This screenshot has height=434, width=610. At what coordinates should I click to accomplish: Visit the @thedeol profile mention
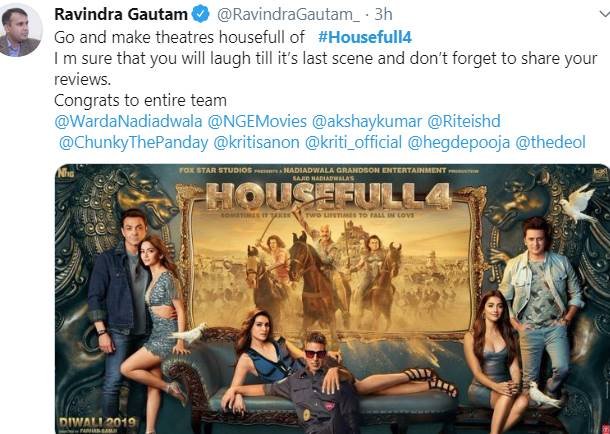(x=550, y=142)
